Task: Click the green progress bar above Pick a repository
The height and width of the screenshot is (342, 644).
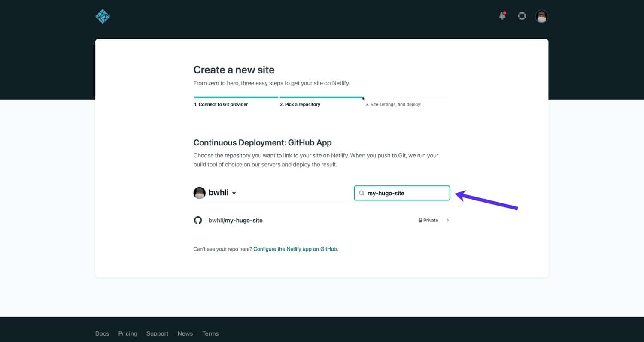Action: (321, 98)
